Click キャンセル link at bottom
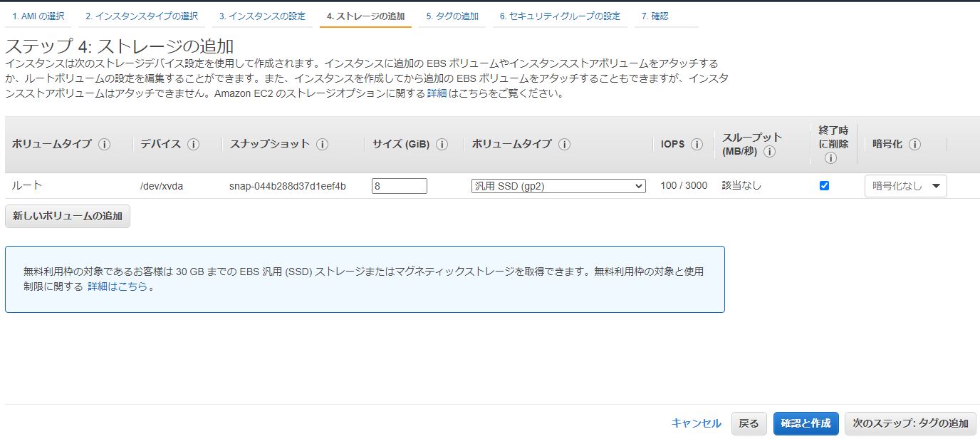The width and height of the screenshot is (980, 439). click(696, 423)
